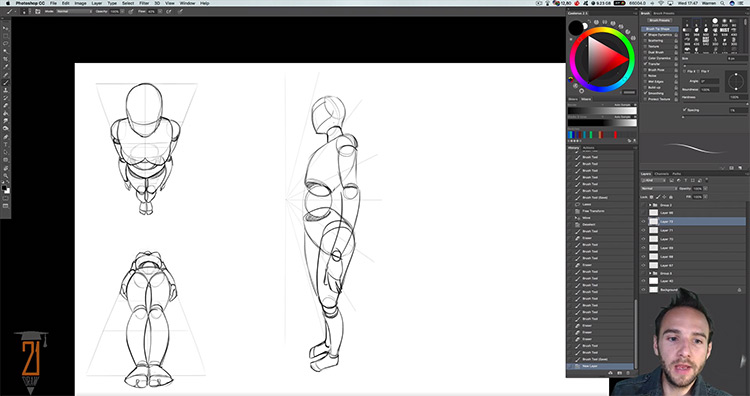Enable the Dual Brush checkbox
750x396 pixels.
coord(645,53)
